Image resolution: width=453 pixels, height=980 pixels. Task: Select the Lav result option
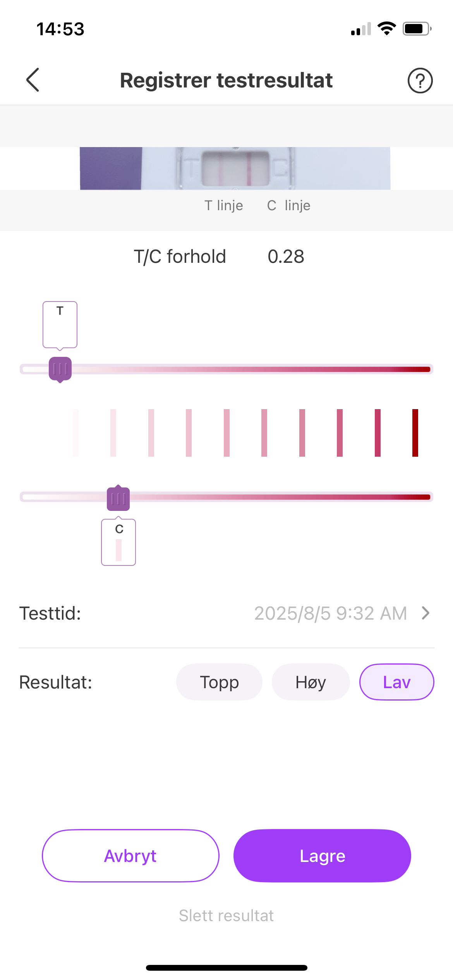click(396, 682)
